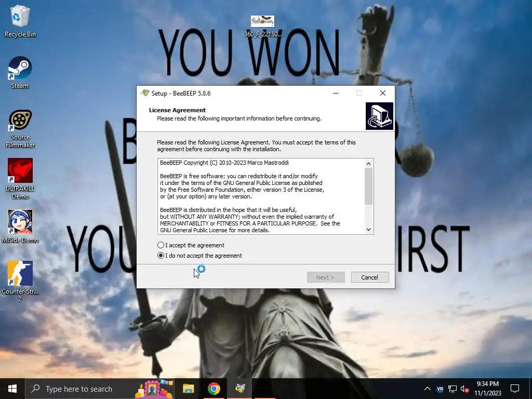Click the license scrollbar thumb
The image size is (532, 399).
click(x=368, y=187)
